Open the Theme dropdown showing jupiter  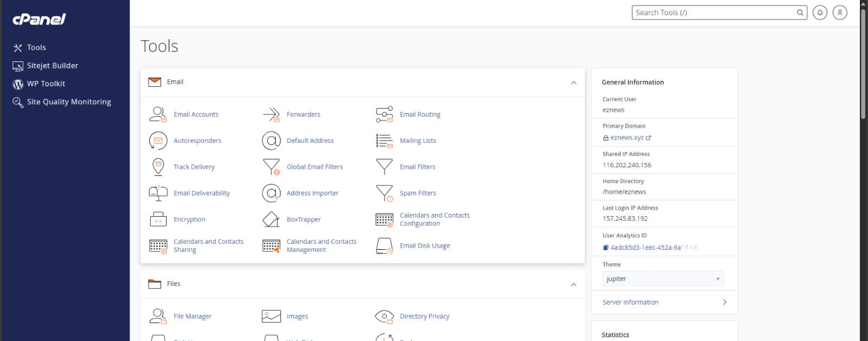click(x=662, y=279)
